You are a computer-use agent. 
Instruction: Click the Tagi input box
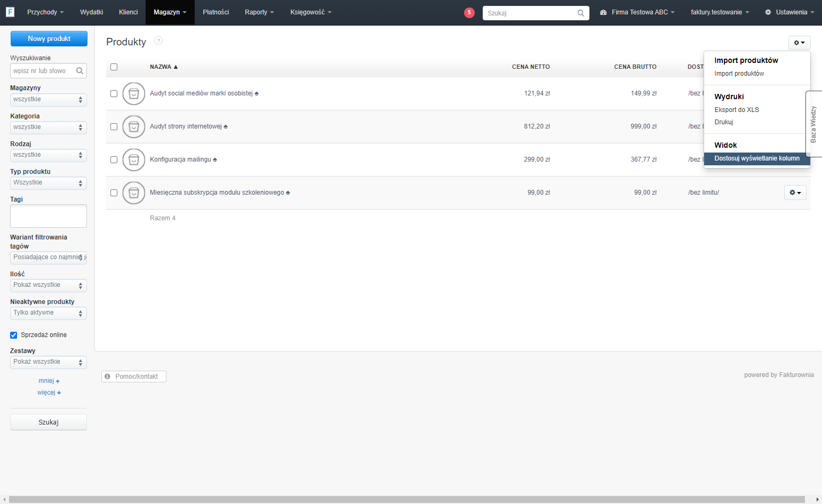click(x=49, y=216)
